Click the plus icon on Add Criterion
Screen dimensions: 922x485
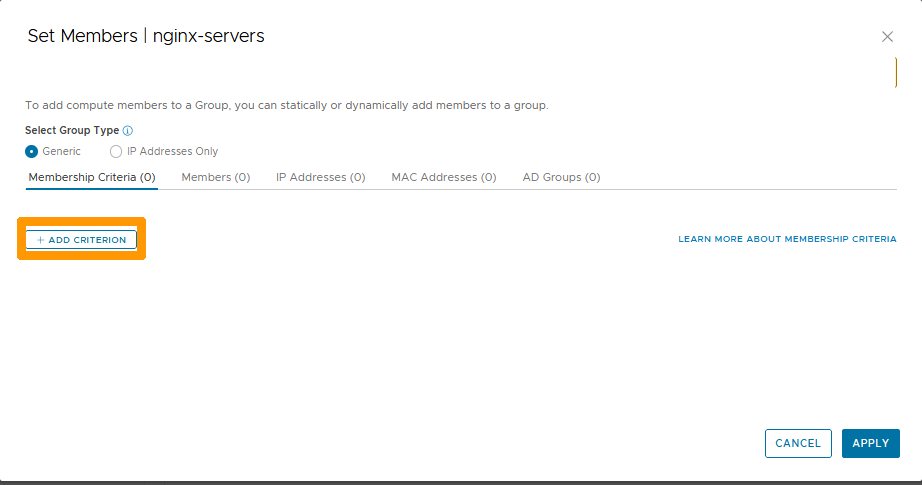(x=41, y=240)
